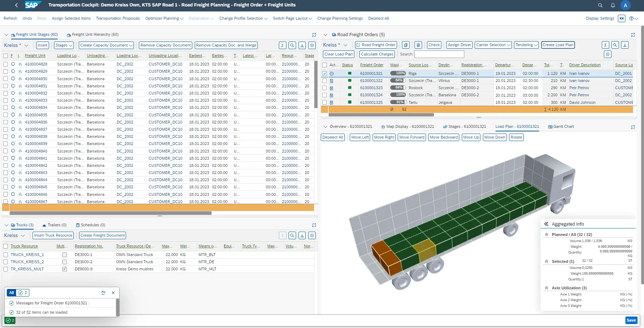Screen dimensions: 644x328
Task: Open find in the Freight Unit Stages table
Action: point(292,45)
